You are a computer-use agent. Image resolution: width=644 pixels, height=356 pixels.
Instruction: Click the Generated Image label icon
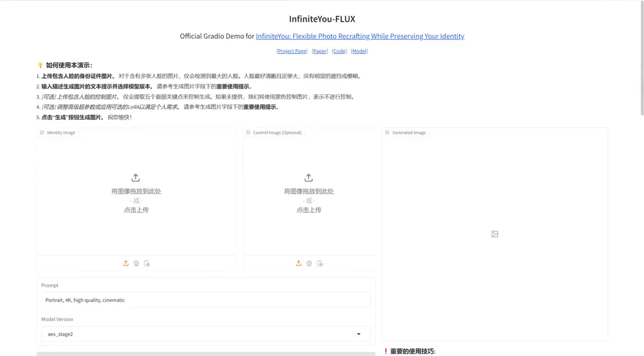click(x=387, y=133)
